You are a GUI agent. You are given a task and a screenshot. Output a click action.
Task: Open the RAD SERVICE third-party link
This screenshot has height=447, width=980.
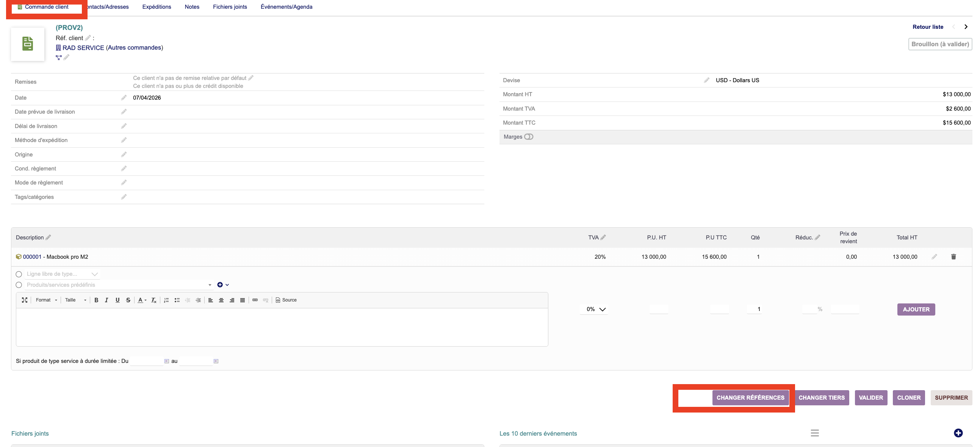(83, 48)
